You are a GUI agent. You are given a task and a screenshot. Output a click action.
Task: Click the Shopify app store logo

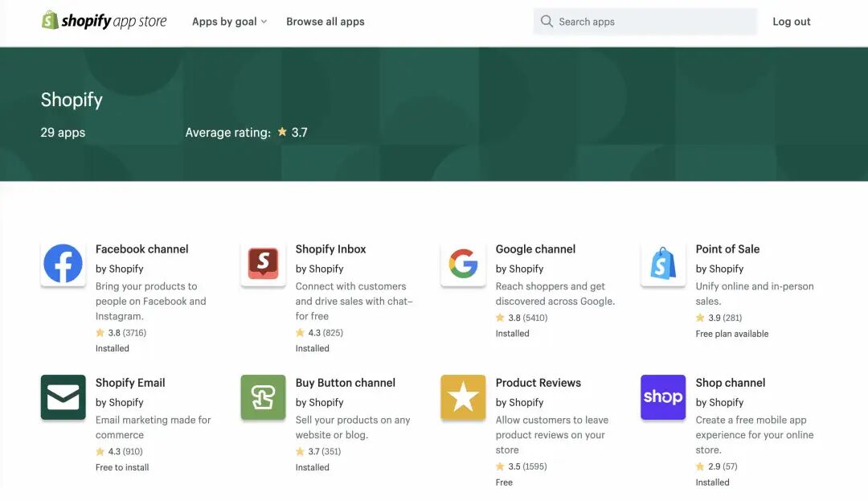[x=104, y=21]
